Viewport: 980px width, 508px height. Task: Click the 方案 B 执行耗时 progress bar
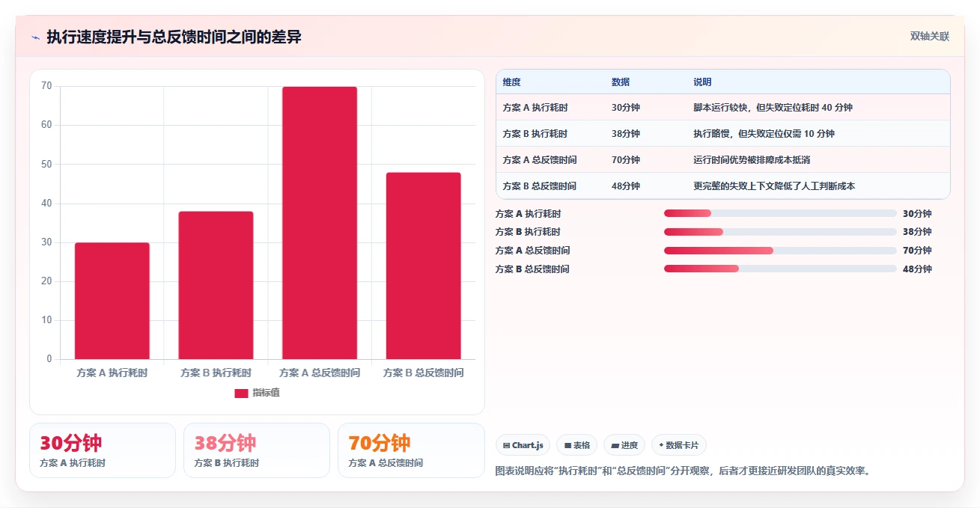click(780, 232)
